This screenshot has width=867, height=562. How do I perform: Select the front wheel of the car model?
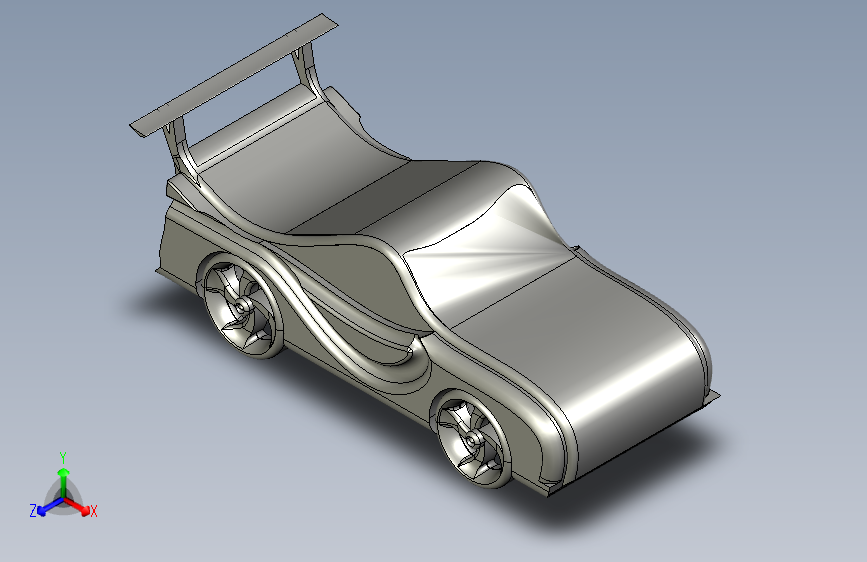[x=472, y=439]
